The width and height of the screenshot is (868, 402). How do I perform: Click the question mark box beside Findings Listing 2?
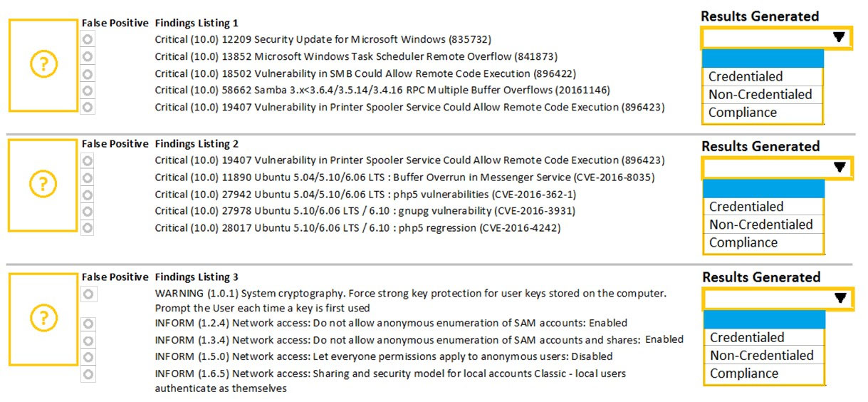point(43,185)
